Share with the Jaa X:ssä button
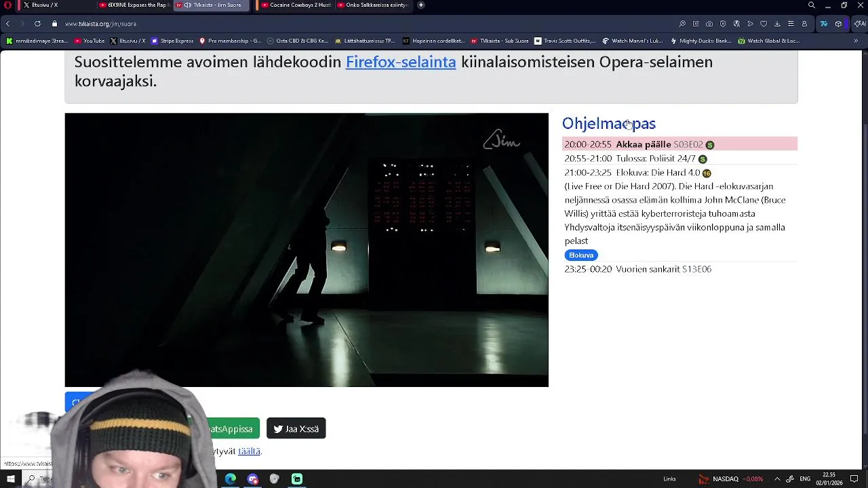 [x=296, y=428]
